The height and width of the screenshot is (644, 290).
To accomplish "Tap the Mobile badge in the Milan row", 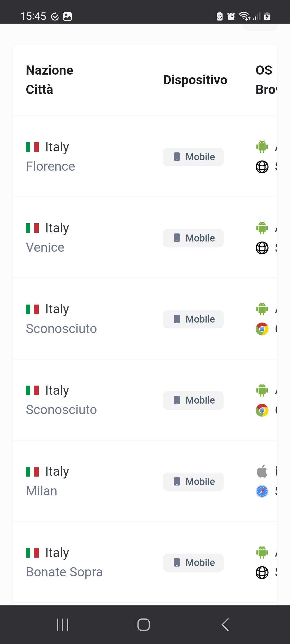I will point(193,482).
